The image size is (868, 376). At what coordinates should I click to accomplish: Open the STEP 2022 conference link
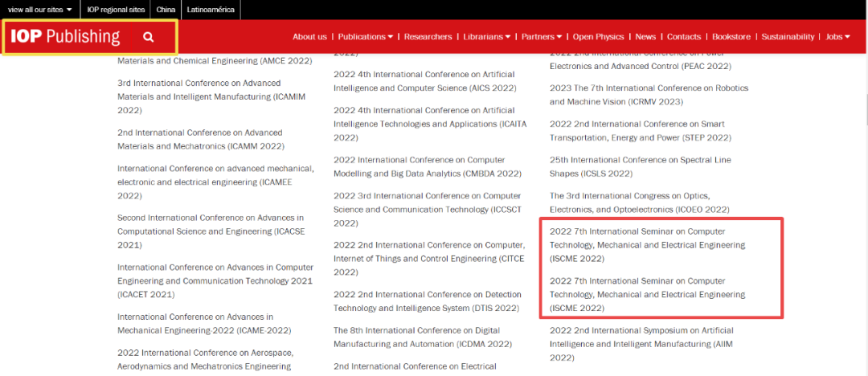point(641,131)
